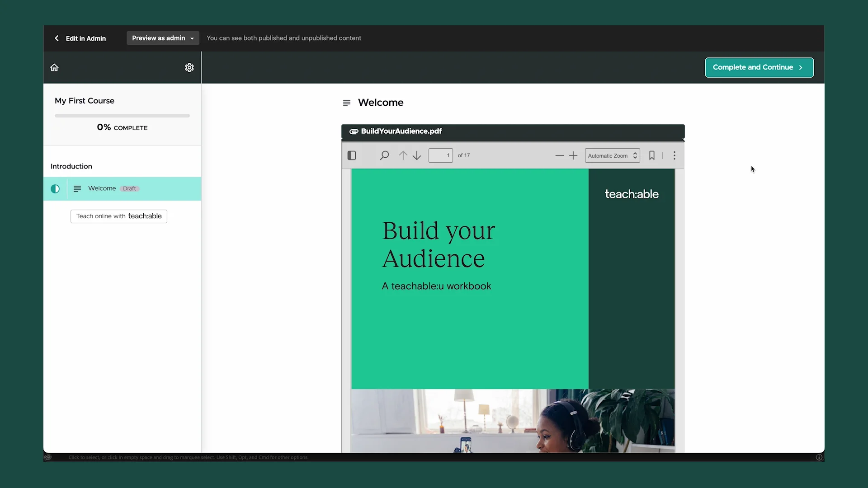The height and width of the screenshot is (488, 868).
Task: Zoom in the PDF with plus
Action: (x=573, y=155)
